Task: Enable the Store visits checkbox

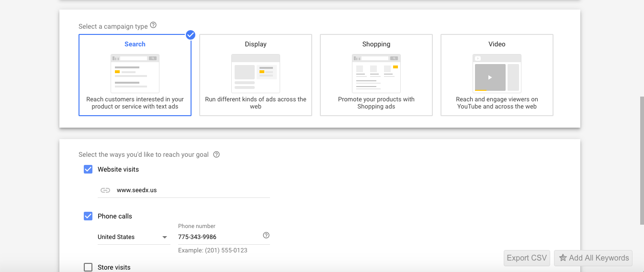Action: (x=88, y=267)
